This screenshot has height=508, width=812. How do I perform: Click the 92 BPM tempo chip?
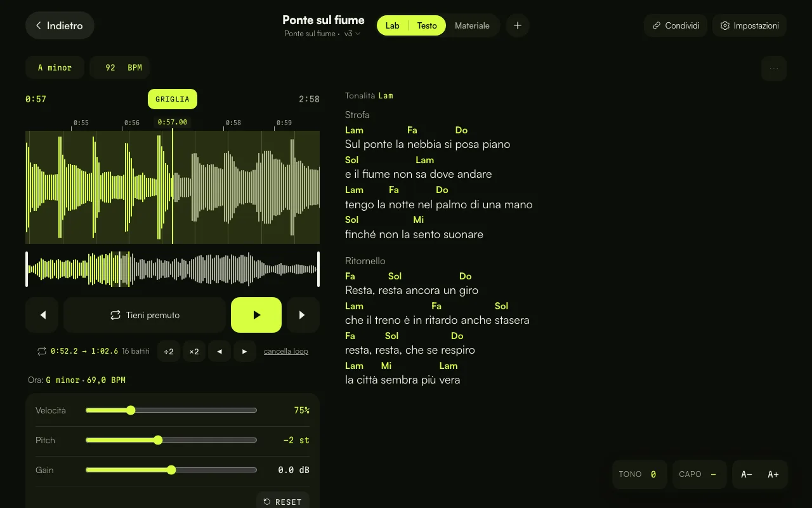(120, 67)
